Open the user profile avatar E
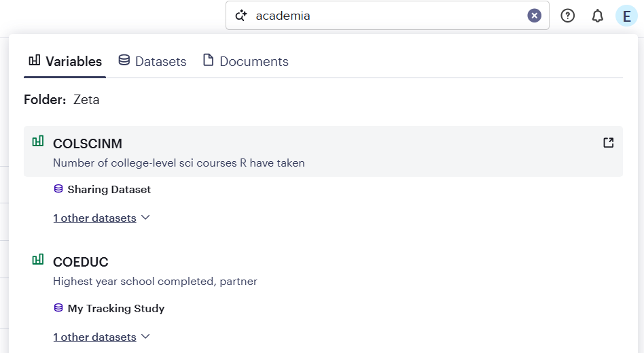 point(626,16)
